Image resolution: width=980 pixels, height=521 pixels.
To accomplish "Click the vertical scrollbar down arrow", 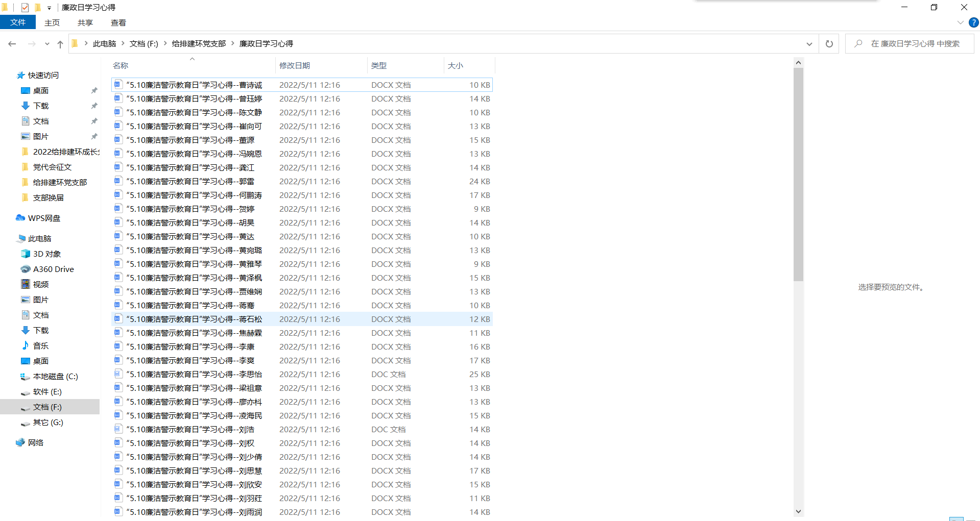I will (x=798, y=511).
